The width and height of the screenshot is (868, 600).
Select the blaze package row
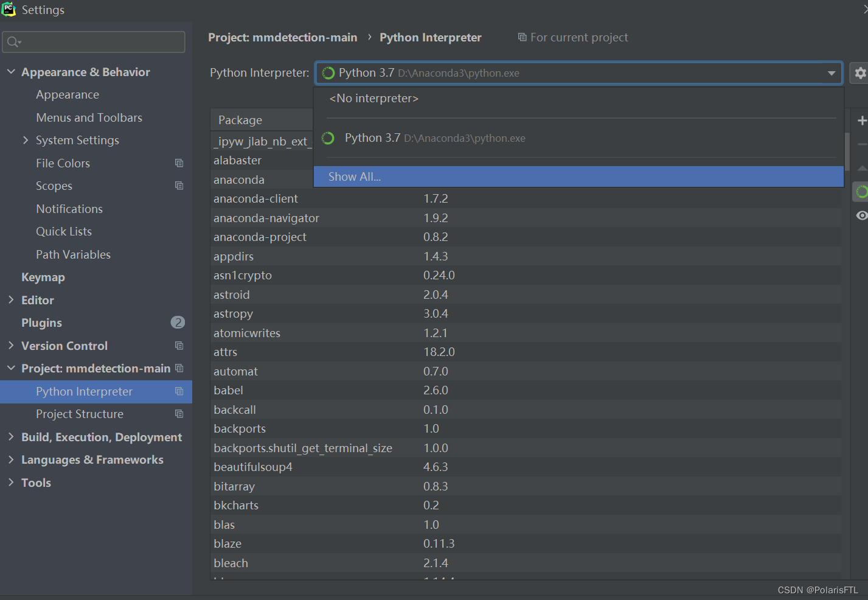coord(526,543)
